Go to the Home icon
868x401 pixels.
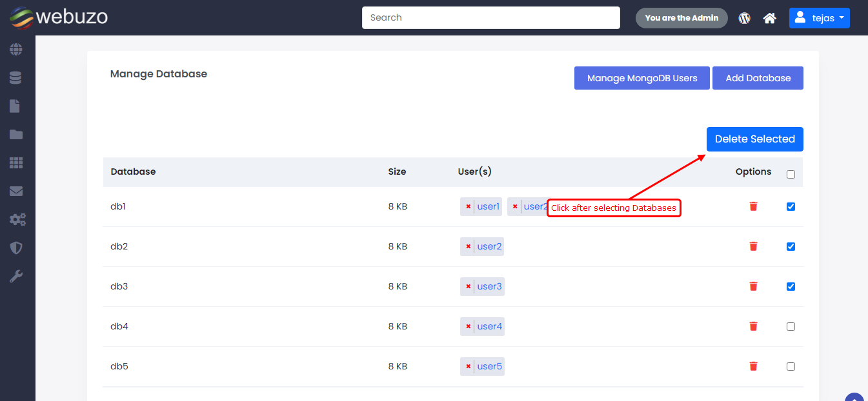pos(769,18)
